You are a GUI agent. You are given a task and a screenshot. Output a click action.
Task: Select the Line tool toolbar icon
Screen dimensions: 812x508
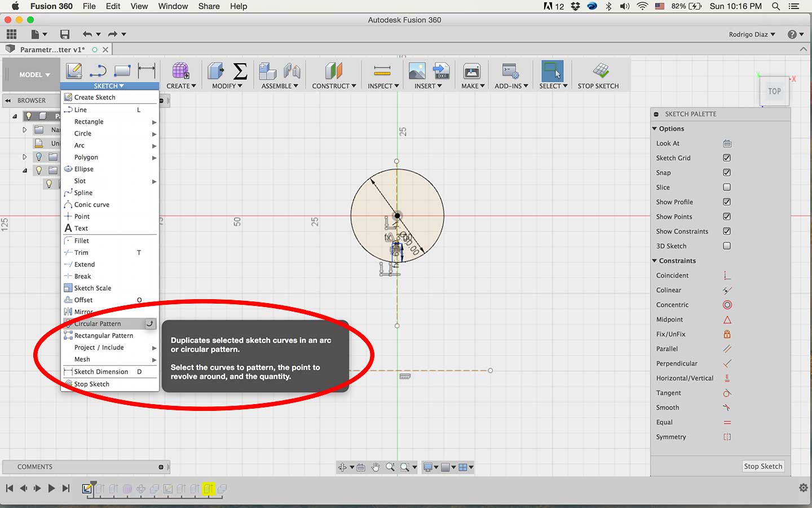(x=98, y=71)
